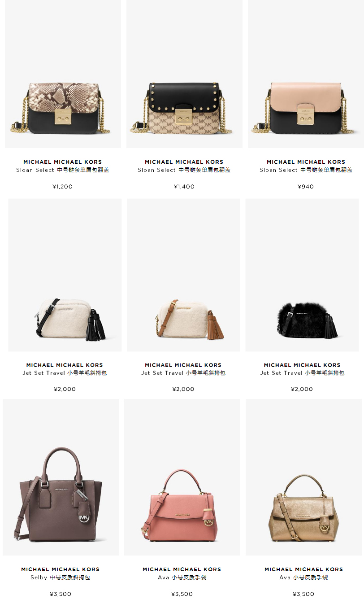Open the pink Ava handbag image
Screen dimensions: 364x604
tap(182, 477)
